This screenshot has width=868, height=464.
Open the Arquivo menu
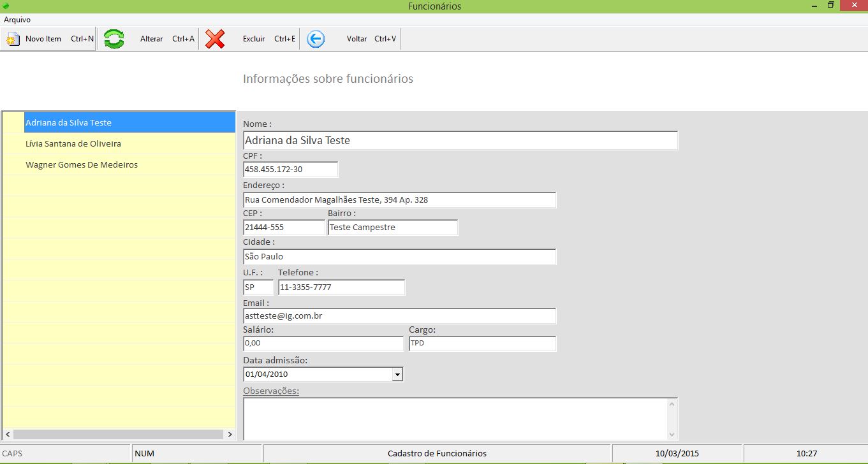pos(17,20)
